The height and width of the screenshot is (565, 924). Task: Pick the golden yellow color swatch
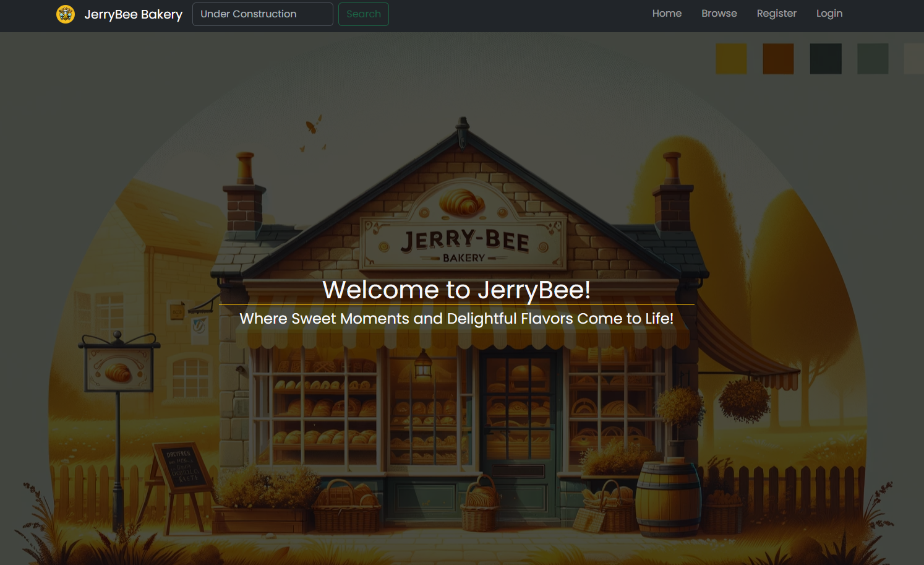(x=731, y=59)
